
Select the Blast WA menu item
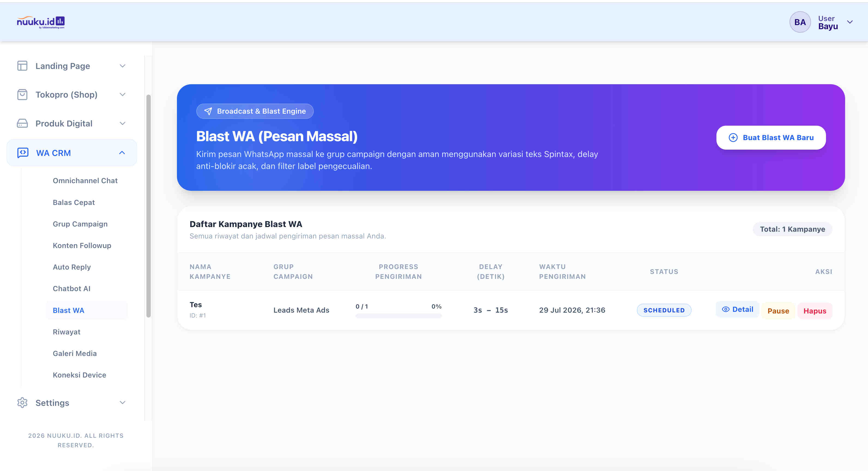tap(87, 310)
